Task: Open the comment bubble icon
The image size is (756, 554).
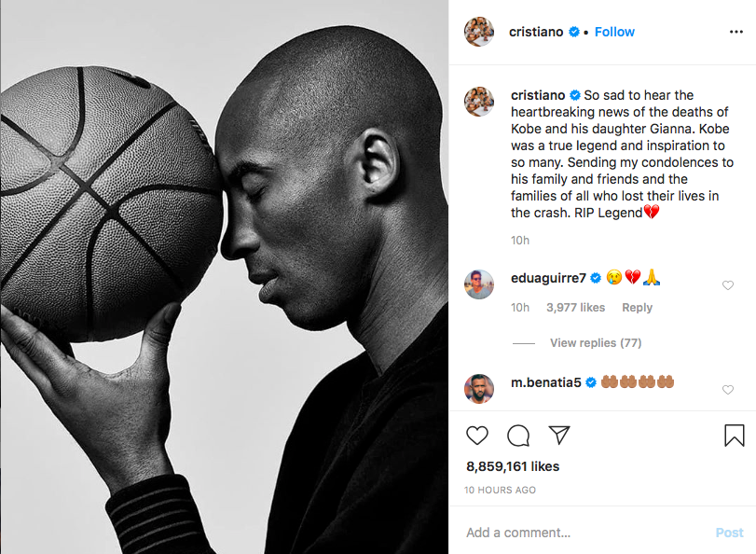Action: click(518, 436)
